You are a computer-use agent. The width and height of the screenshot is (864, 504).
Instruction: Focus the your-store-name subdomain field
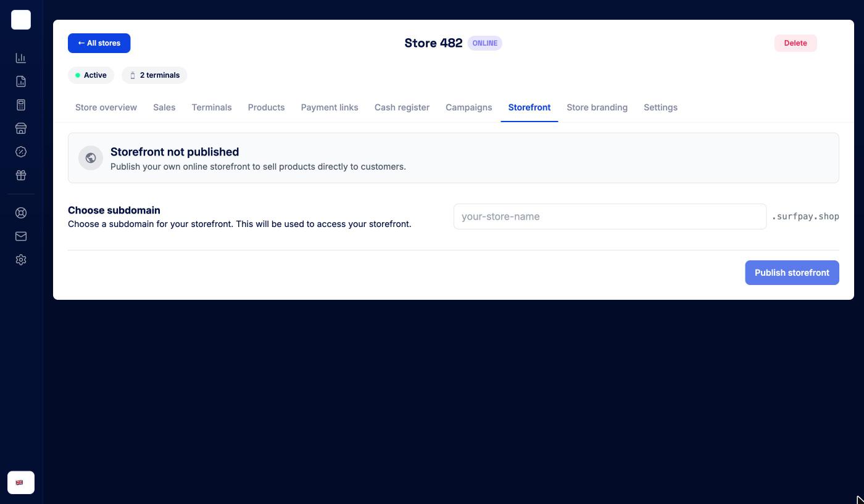[x=610, y=217]
